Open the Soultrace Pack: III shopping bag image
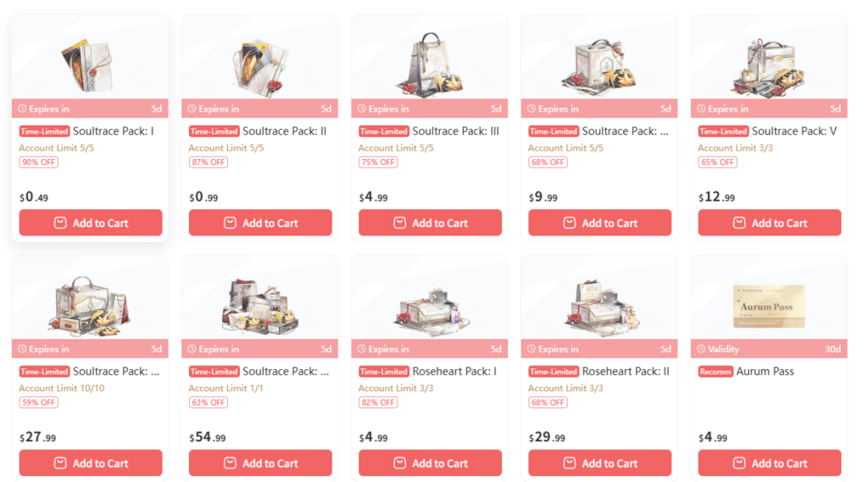868x482 pixels. coord(430,63)
